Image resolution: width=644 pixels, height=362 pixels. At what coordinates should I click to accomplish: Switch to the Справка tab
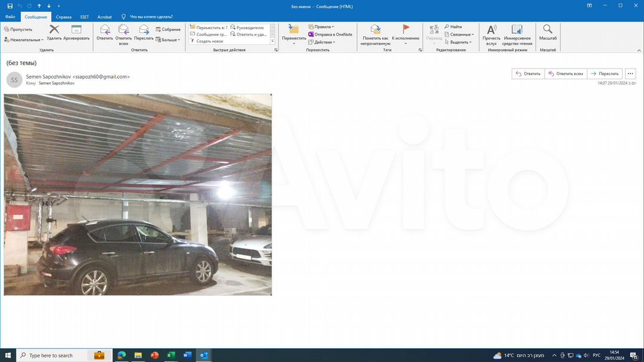click(64, 17)
